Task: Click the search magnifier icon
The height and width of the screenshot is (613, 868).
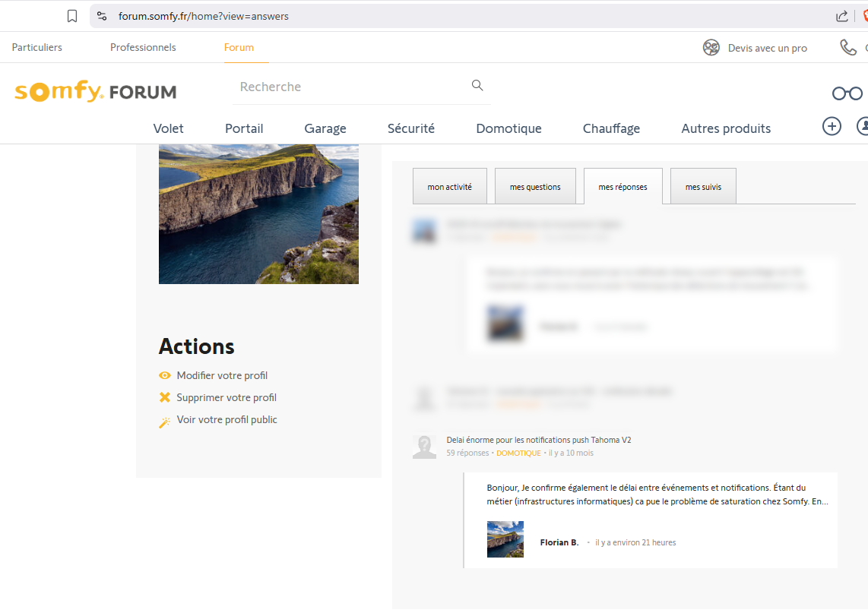Action: (477, 86)
